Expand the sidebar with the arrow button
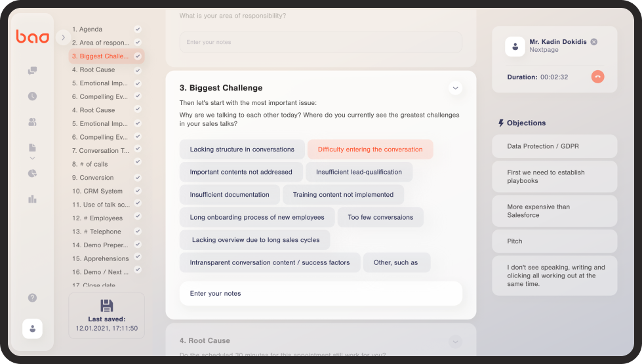The width and height of the screenshot is (642, 364). click(63, 37)
